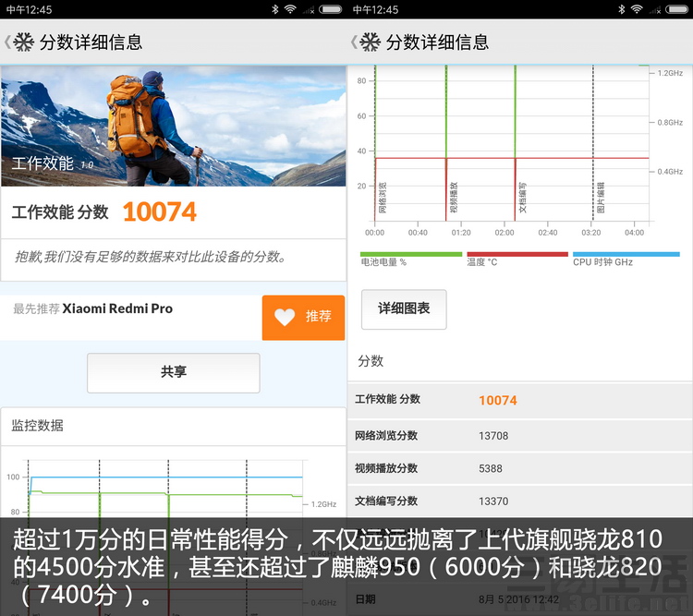Tap the 工作效能 分数 label on left screen
Viewport: 693px width, 616px height.
[x=60, y=212]
